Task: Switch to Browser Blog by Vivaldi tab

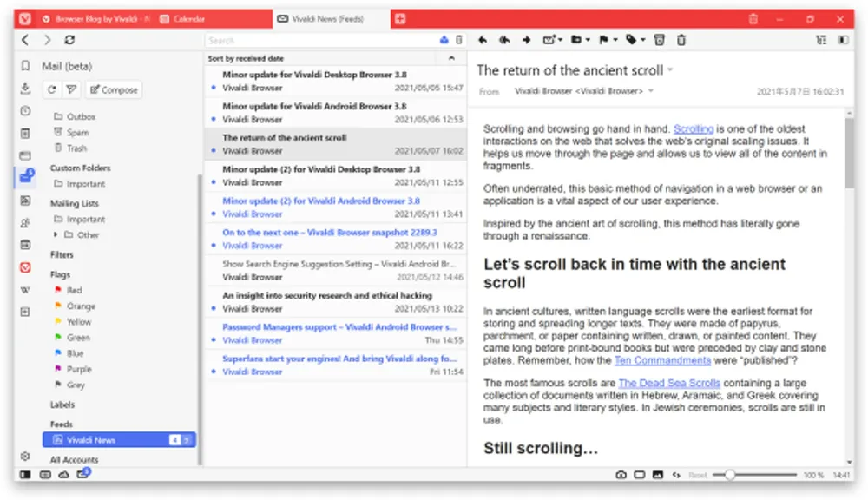Action: tap(95, 18)
